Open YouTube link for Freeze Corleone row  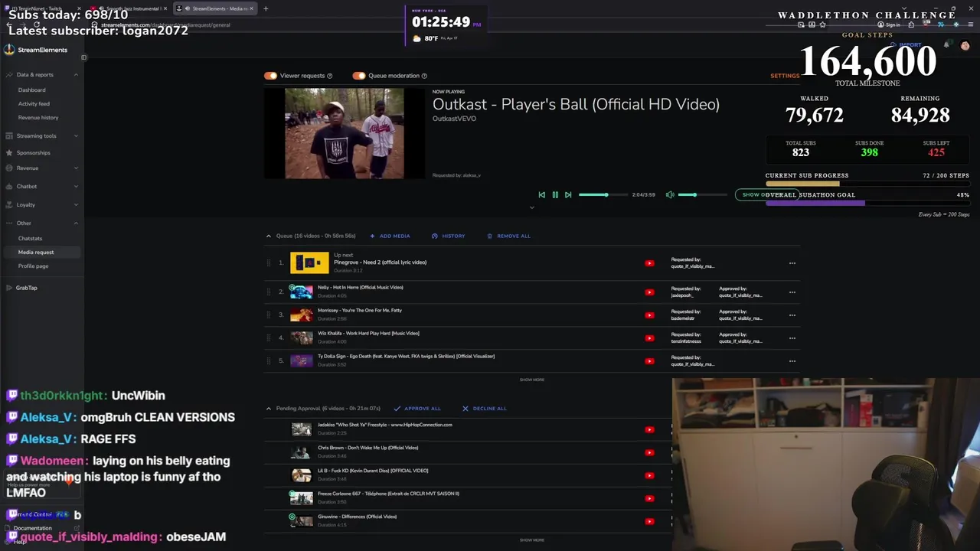click(x=649, y=499)
